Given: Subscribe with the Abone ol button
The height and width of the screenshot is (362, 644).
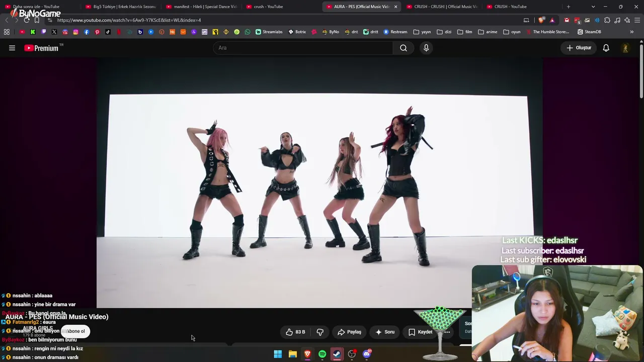Looking at the screenshot, I should click(75, 331).
